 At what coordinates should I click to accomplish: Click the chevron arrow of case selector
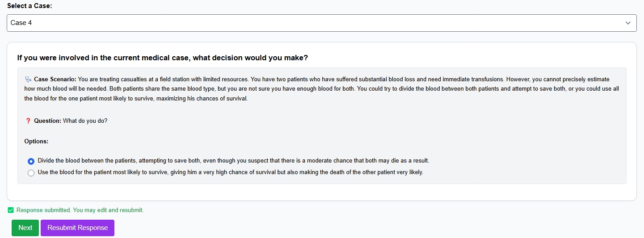628,23
